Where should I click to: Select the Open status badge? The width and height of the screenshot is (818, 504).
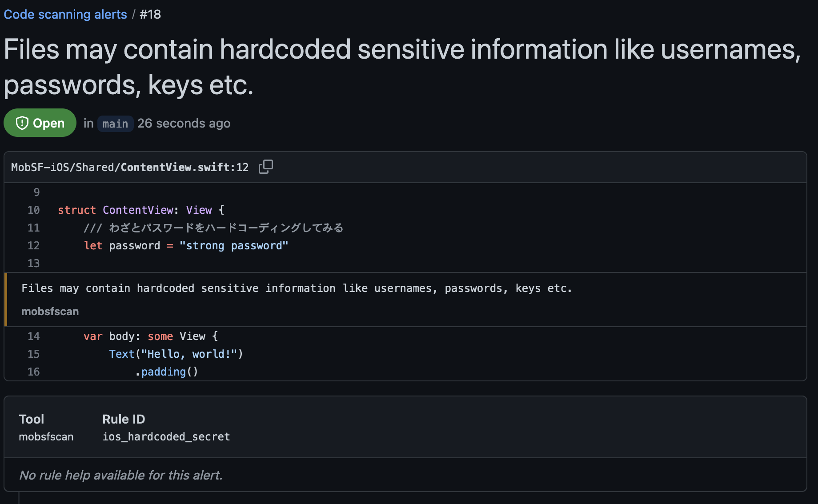click(40, 123)
